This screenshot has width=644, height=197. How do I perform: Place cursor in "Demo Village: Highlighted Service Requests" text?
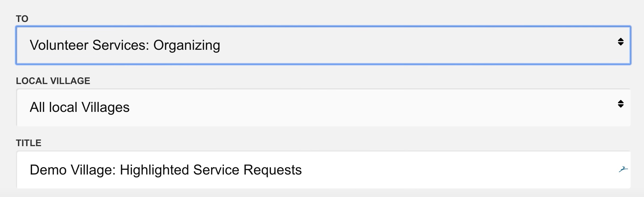pyautogui.click(x=166, y=170)
